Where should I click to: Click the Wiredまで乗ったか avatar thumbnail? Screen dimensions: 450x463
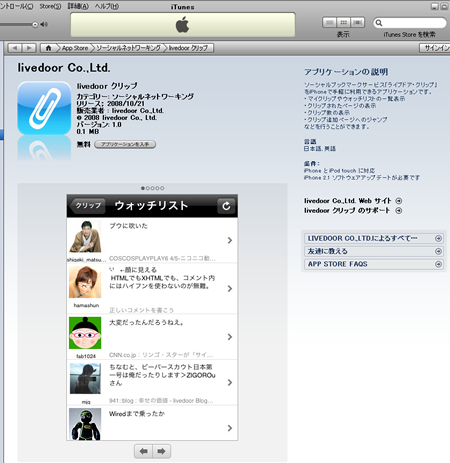pos(85,424)
